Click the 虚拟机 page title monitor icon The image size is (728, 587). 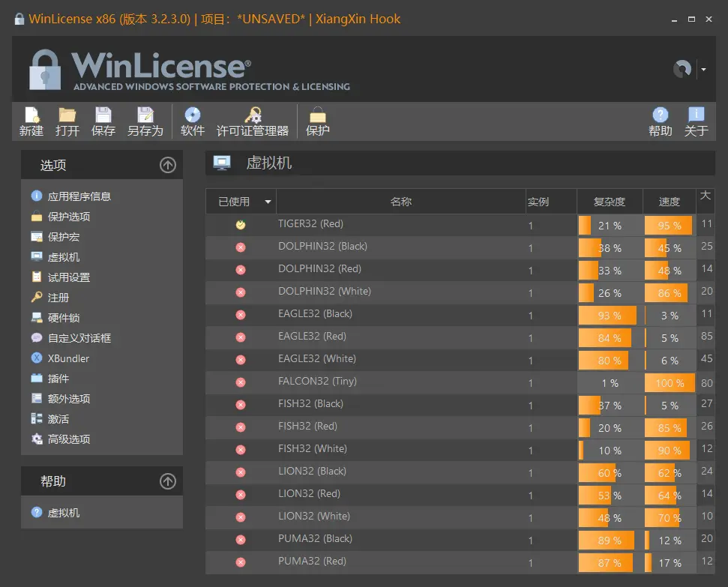tap(222, 163)
